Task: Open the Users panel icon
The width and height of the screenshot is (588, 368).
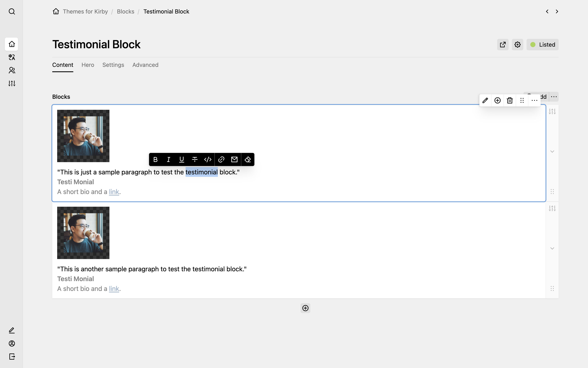Action: click(12, 70)
